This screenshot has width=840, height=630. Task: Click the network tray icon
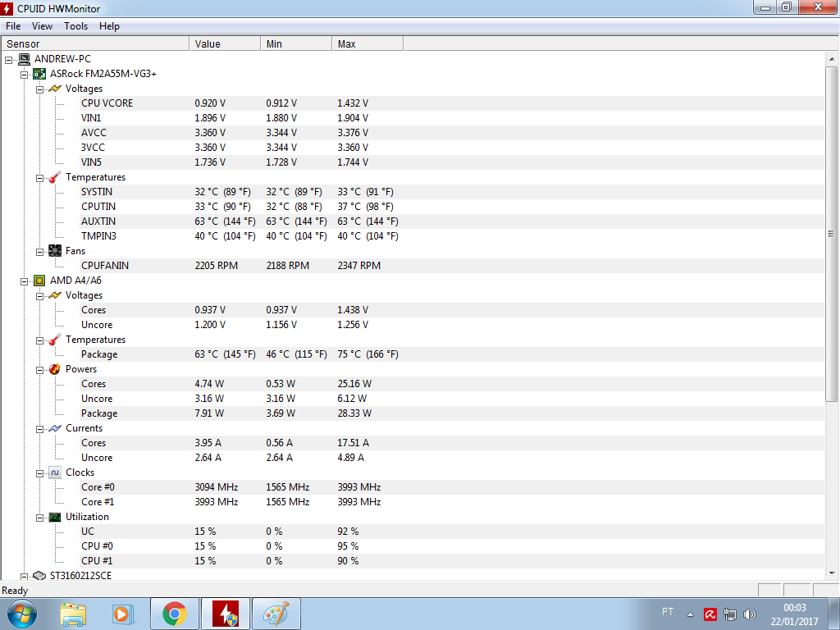[729, 614]
